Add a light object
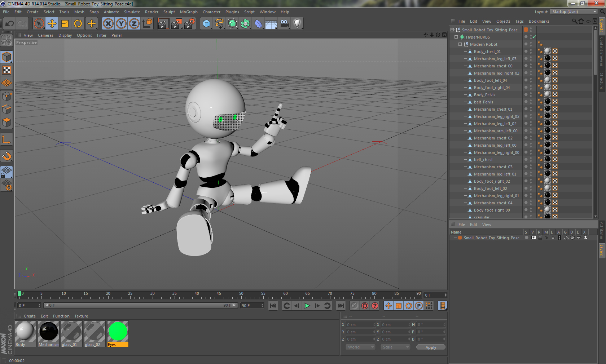Screen dimensions: 606x364 (297, 24)
